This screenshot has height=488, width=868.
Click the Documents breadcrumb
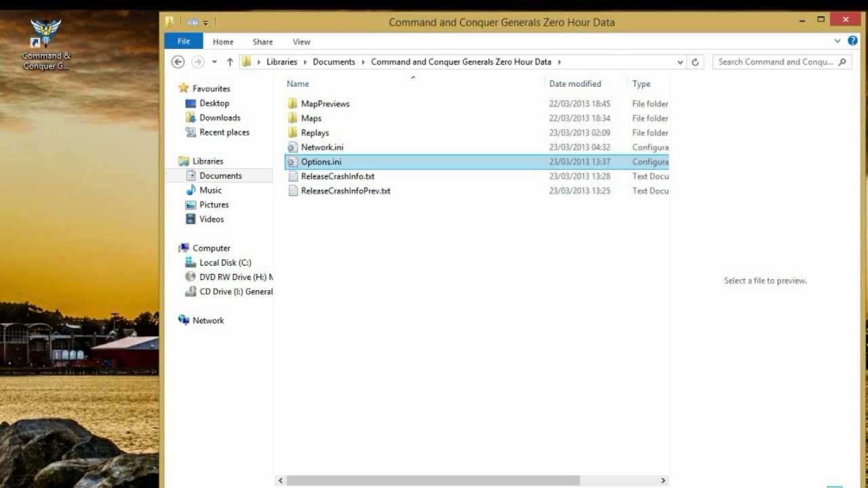point(334,62)
